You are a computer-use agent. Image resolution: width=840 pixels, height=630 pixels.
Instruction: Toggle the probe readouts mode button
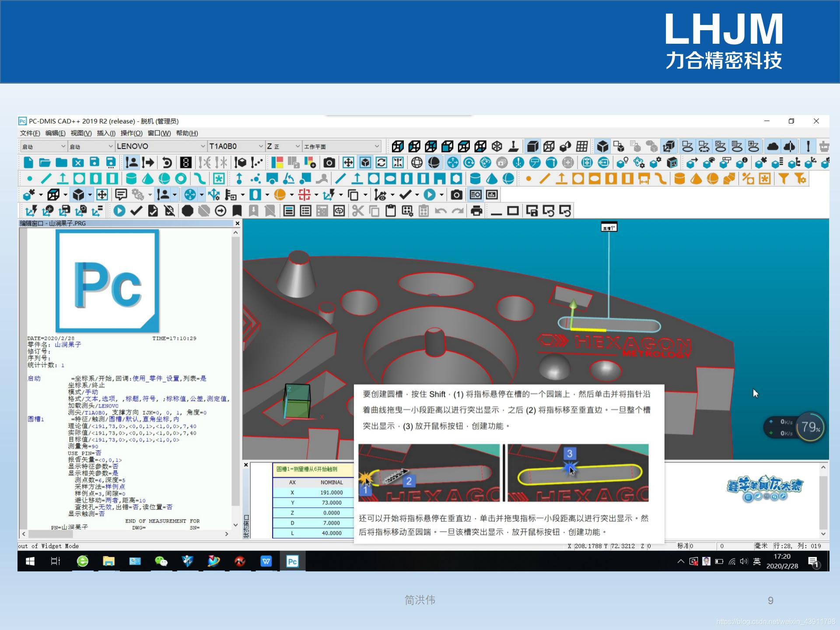tap(186, 163)
